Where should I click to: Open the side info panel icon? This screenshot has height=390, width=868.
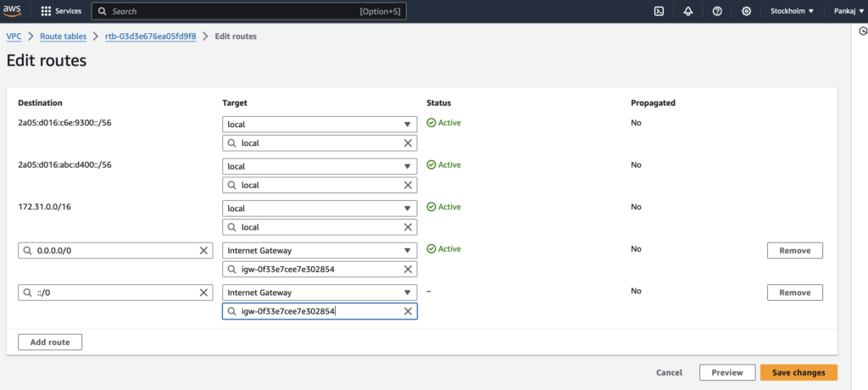[x=862, y=31]
